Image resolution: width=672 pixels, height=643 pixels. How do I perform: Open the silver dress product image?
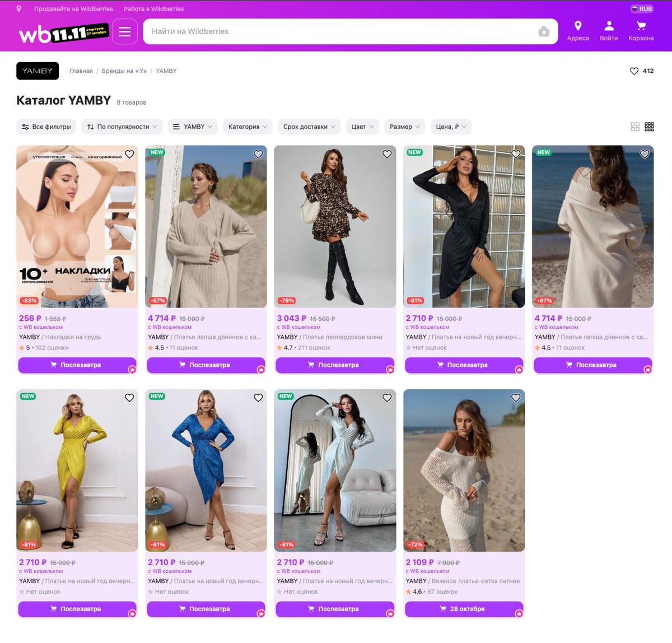[x=335, y=470]
